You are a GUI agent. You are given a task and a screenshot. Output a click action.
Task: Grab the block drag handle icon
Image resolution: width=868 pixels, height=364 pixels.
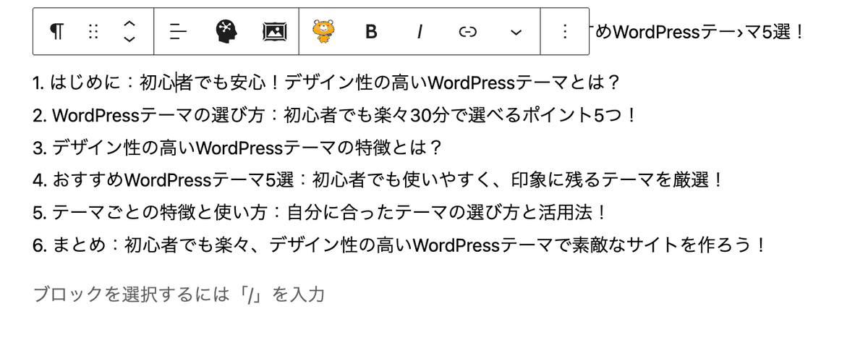pos(93,31)
